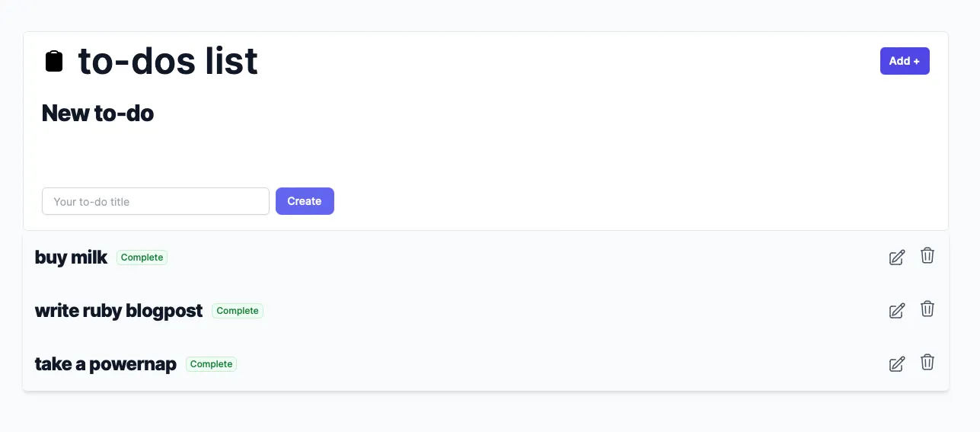Open the take a powernap title

click(x=106, y=364)
